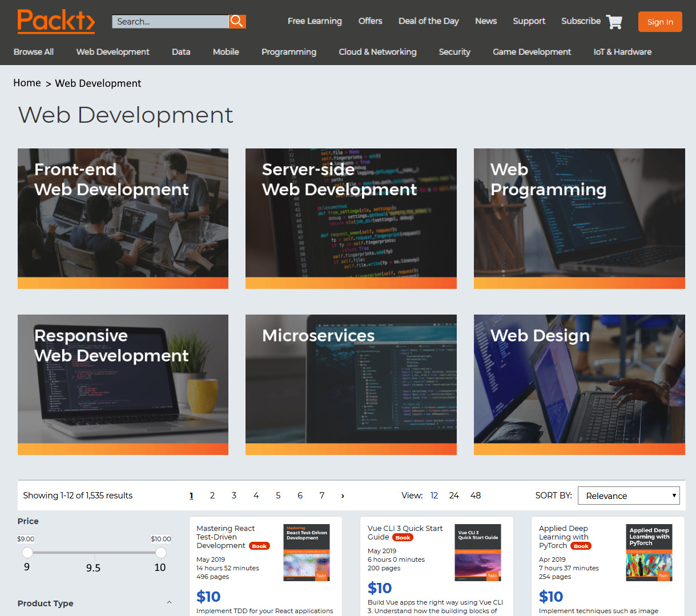Go to results page 6
The height and width of the screenshot is (616, 696).
300,496
